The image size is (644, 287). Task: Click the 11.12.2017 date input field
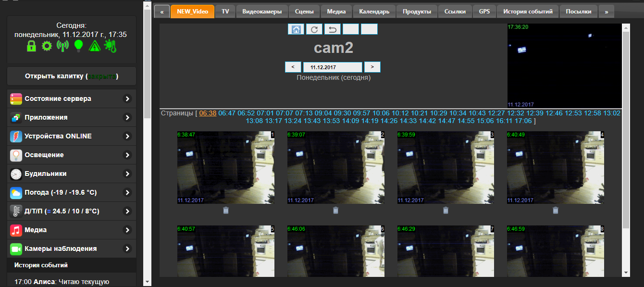(333, 67)
